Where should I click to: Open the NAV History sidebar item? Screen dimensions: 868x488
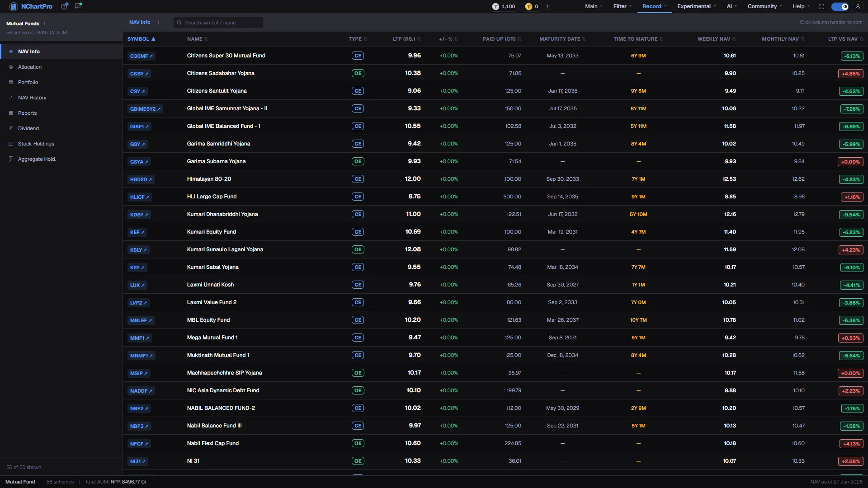[x=61, y=98]
